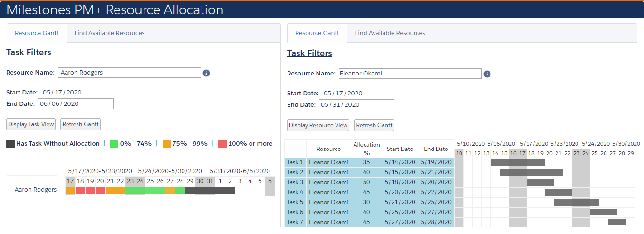Click End Date field showing 05/31/2020
Viewport: 644px width, 234px height.
tap(356, 105)
